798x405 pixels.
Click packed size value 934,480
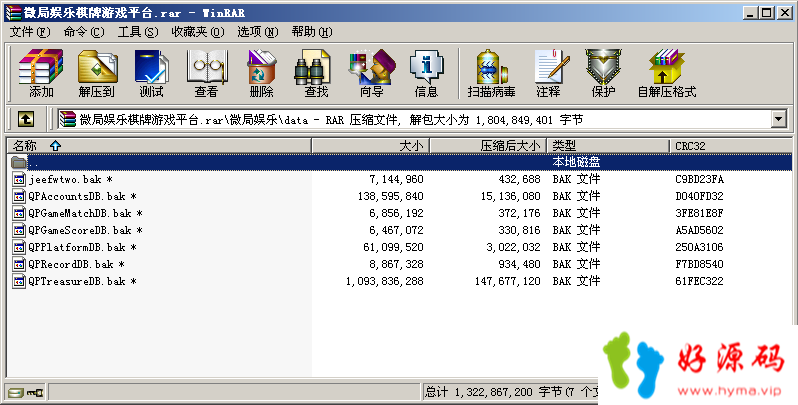pos(519,265)
